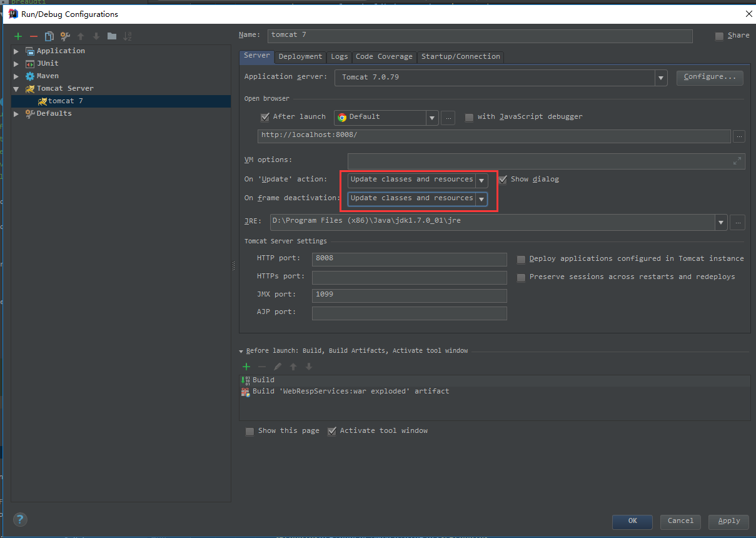756x538 pixels.
Task: Open help with question mark icon
Action: click(21, 519)
